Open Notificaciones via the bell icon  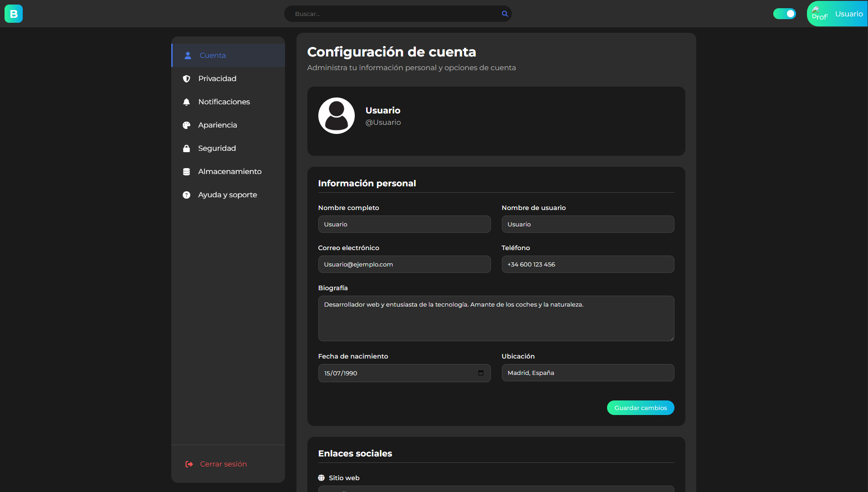[187, 102]
